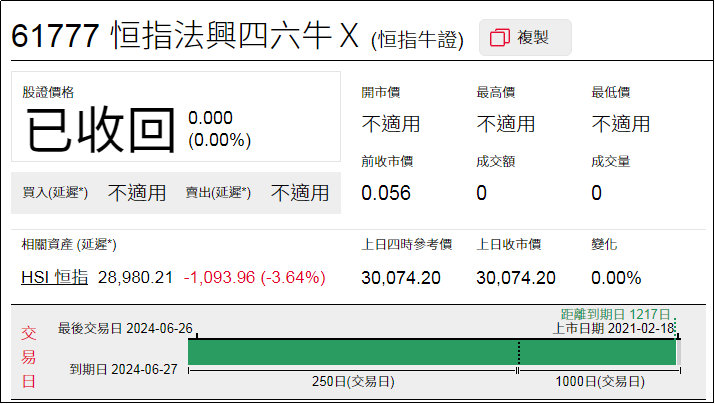Click the (0.00%) percentage change value
Viewport: 715px width, 404px height.
coord(219,140)
